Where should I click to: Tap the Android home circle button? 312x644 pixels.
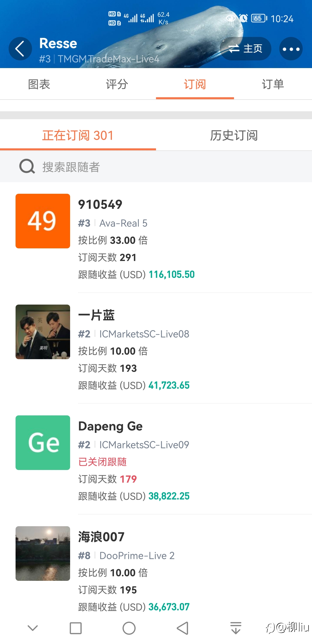129,628
